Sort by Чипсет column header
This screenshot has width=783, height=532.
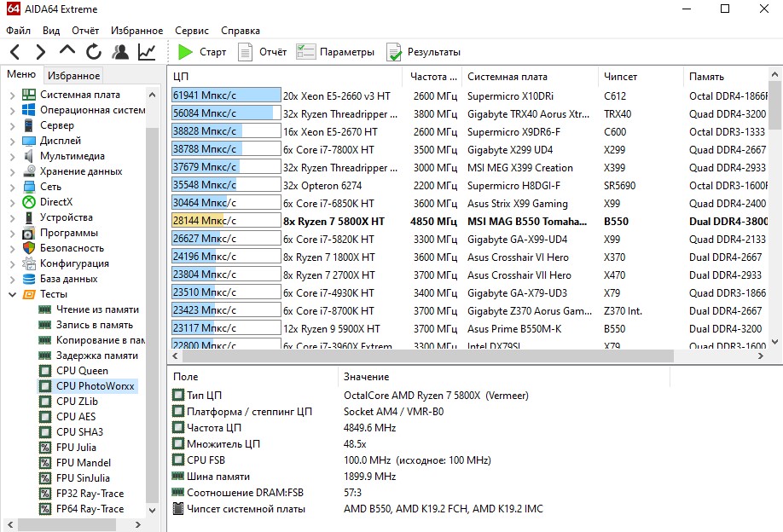[x=641, y=77]
